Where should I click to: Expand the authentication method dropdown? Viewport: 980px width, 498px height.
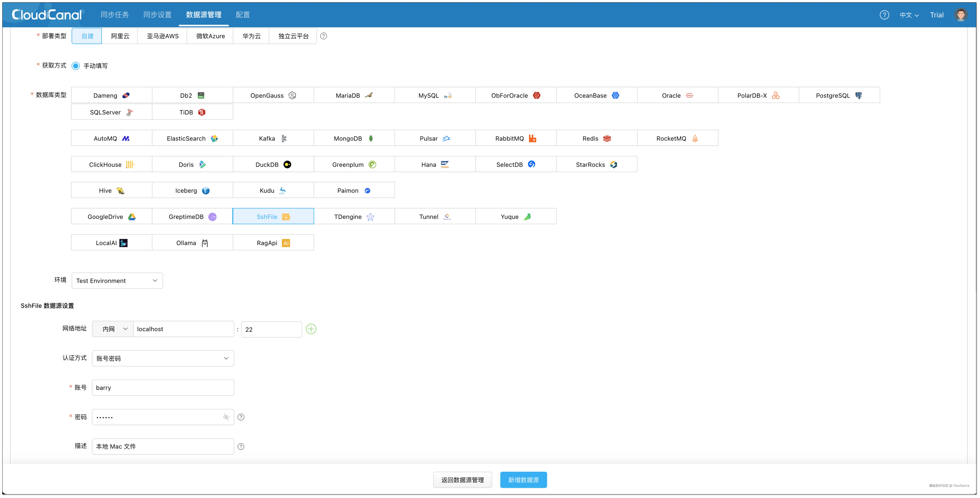(x=163, y=358)
